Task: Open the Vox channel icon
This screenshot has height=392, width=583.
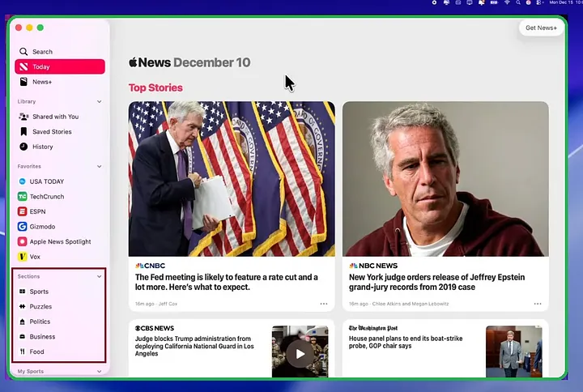Action: pyautogui.click(x=23, y=257)
